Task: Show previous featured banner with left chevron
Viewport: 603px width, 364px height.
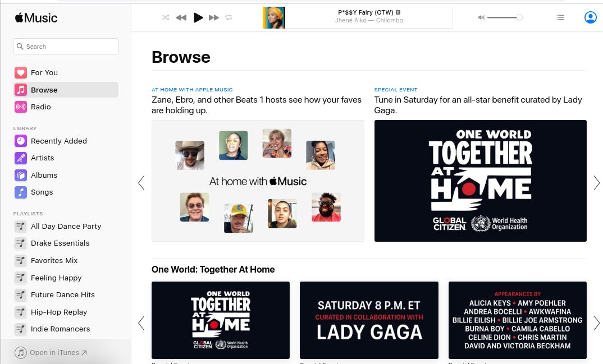Action: click(x=141, y=183)
